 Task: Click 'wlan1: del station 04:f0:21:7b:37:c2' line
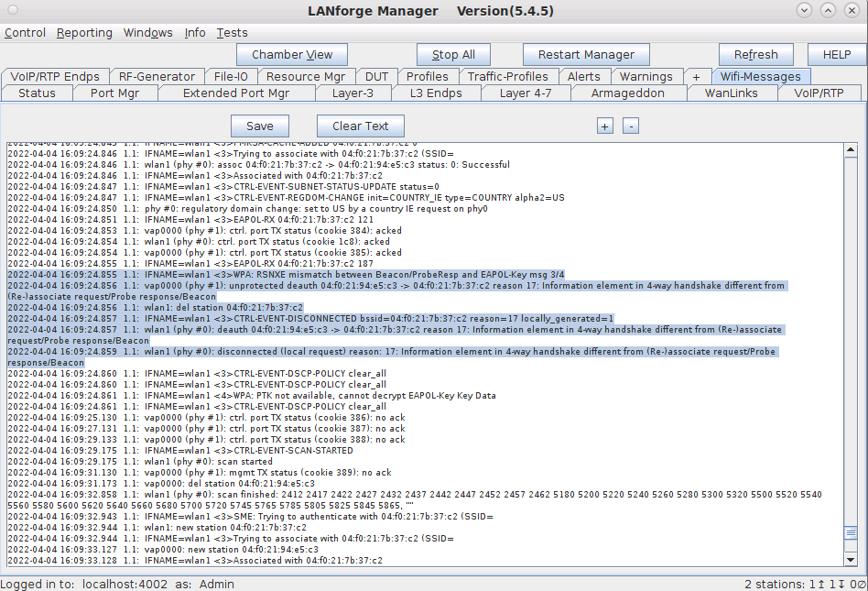[x=156, y=307]
